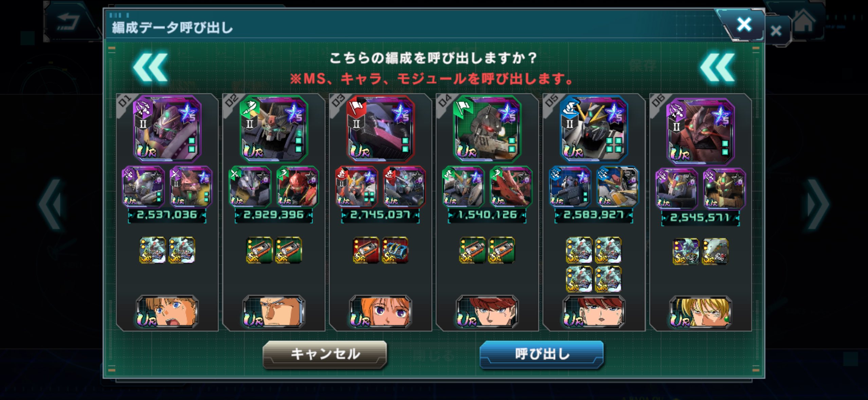Screen dimensions: 868x400
Task: Tap squad power value 2,929,396
Action: point(274,215)
